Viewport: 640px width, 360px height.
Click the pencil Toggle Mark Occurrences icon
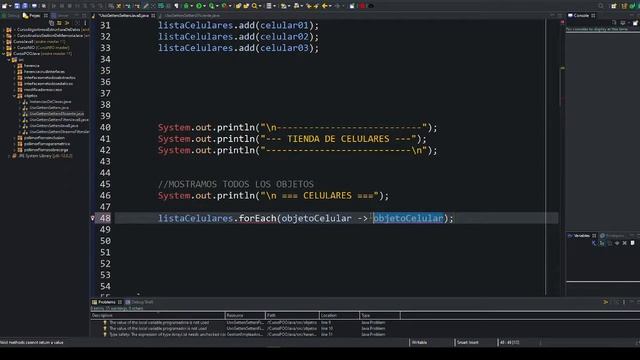[x=146, y=6]
